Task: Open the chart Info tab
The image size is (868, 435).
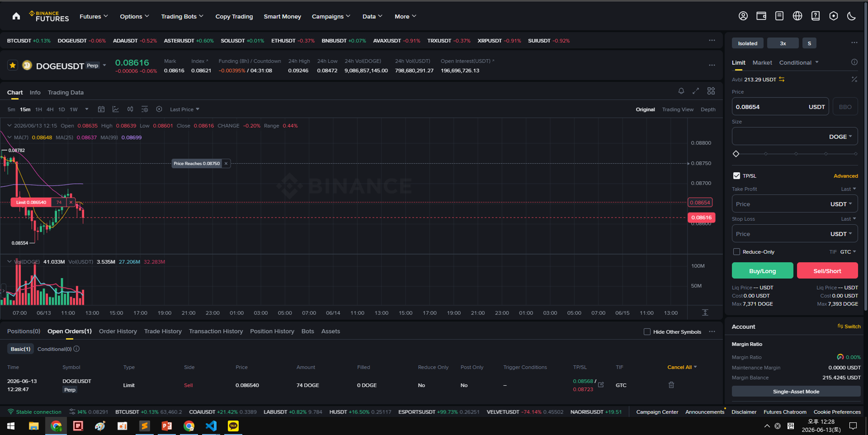Action: pyautogui.click(x=35, y=92)
